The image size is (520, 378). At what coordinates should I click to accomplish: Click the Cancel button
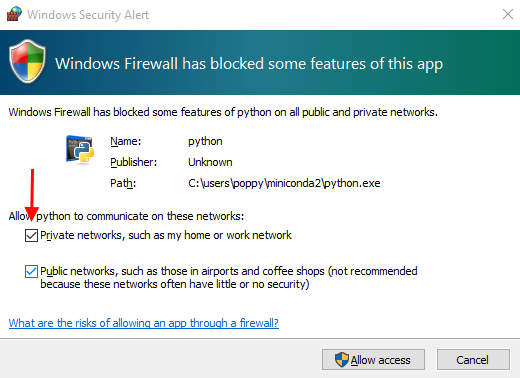pyautogui.click(x=473, y=360)
